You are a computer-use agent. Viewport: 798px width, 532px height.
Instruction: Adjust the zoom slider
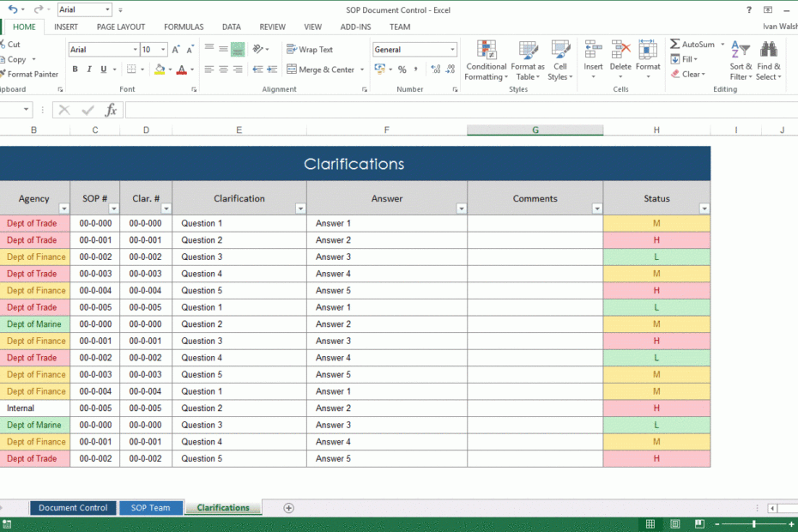pyautogui.click(x=753, y=523)
